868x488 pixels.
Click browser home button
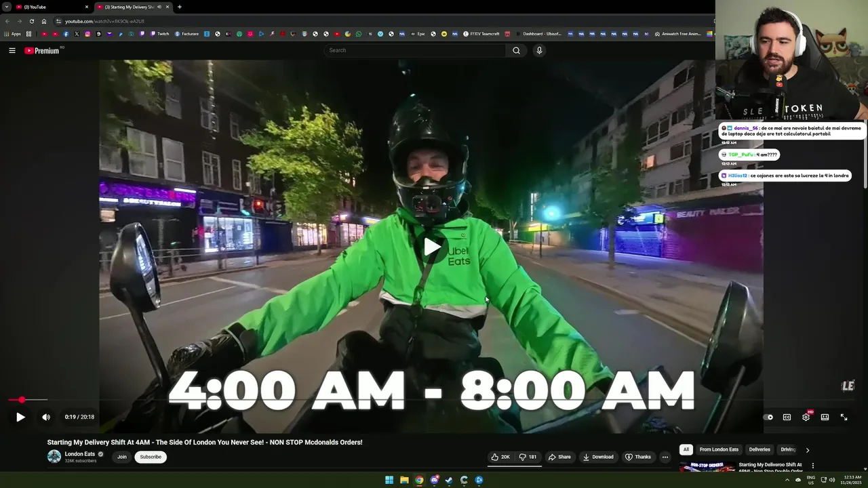44,21
